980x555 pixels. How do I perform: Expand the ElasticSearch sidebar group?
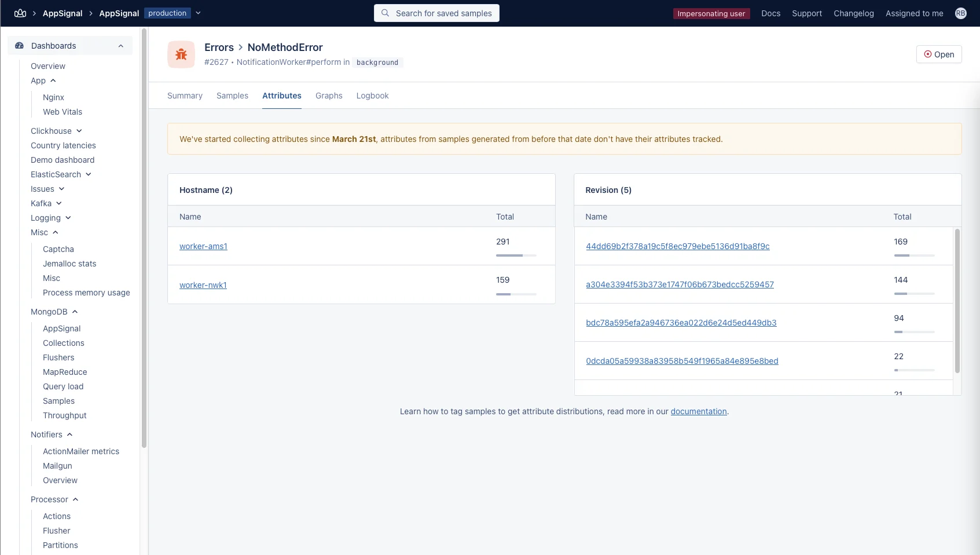(89, 174)
